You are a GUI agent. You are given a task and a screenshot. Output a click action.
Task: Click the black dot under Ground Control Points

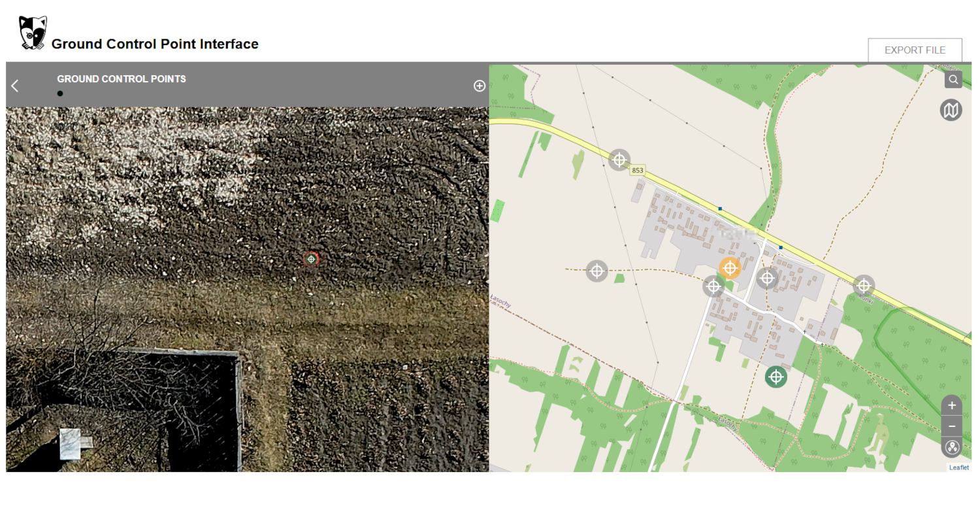point(60,93)
